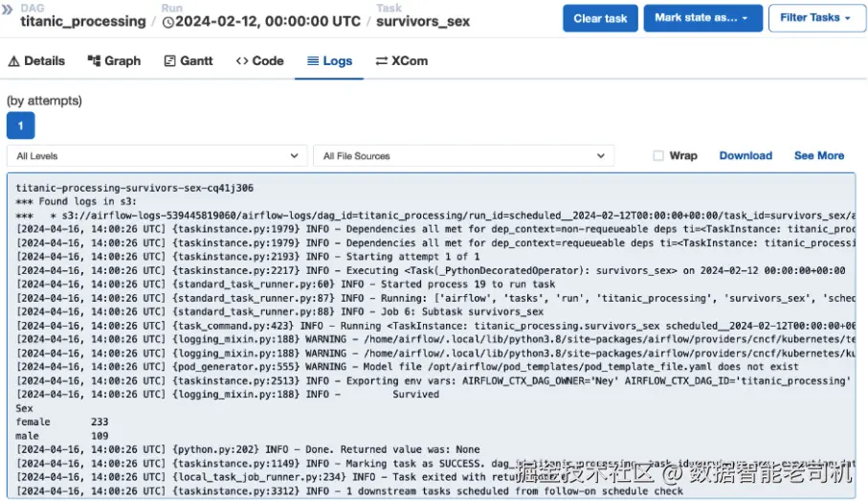Click the 'Job 6: Subtask survivors_sex' line
The width and height of the screenshot is (868, 501).
(x=279, y=311)
